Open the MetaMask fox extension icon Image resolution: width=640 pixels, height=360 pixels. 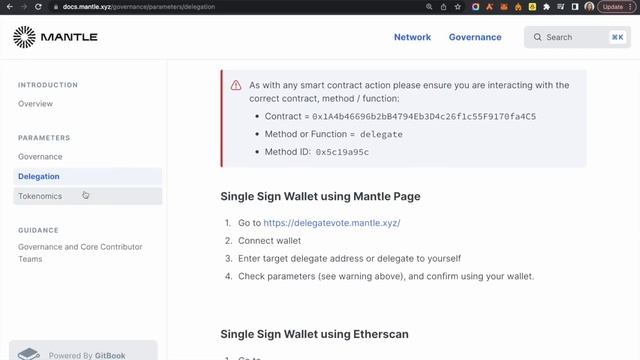pos(504,7)
